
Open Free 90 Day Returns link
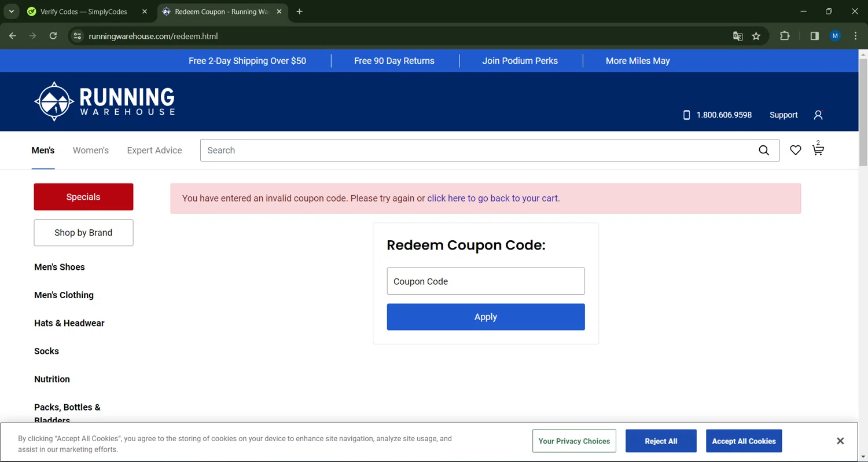pyautogui.click(x=394, y=61)
